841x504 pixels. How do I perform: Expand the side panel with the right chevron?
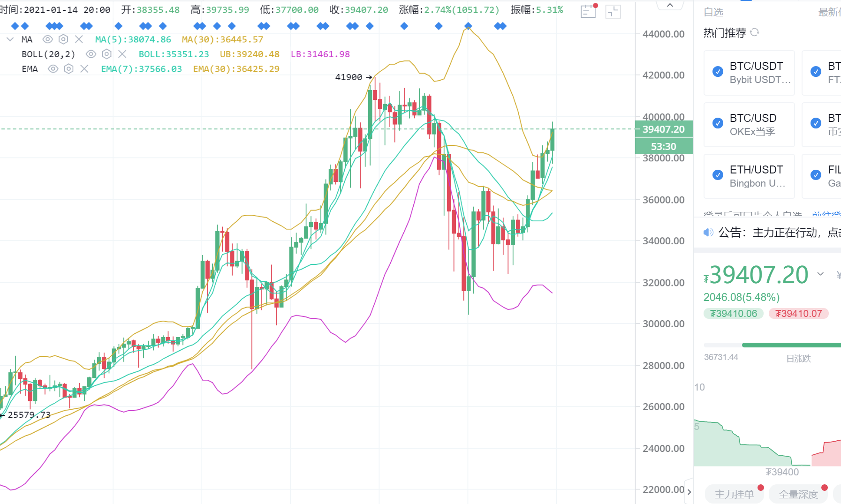[689, 491]
